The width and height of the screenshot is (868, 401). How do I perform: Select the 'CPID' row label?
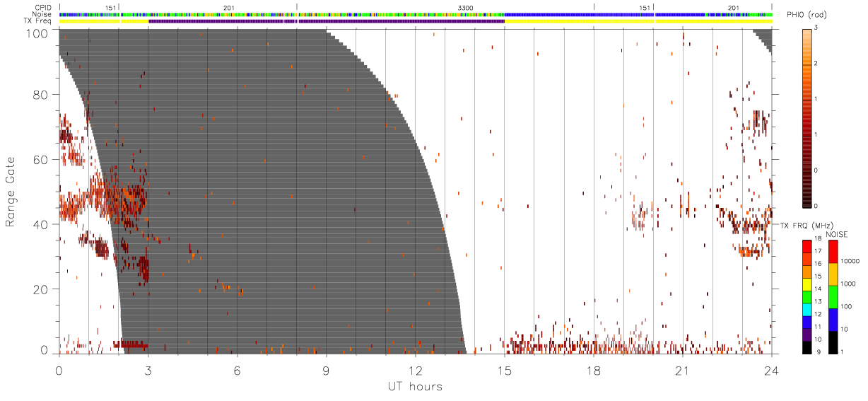click(x=44, y=8)
